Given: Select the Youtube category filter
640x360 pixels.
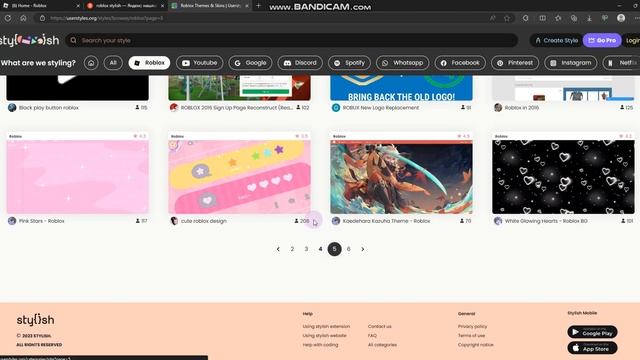Looking at the screenshot, I should coord(200,63).
